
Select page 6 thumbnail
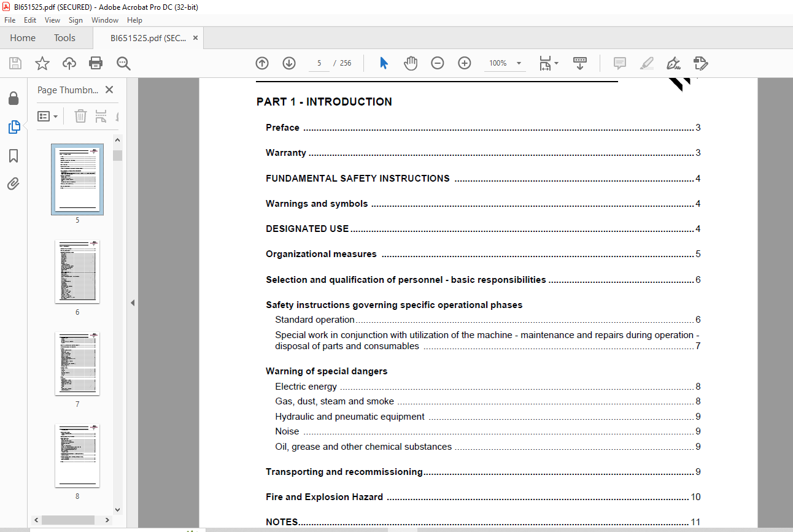click(x=77, y=272)
